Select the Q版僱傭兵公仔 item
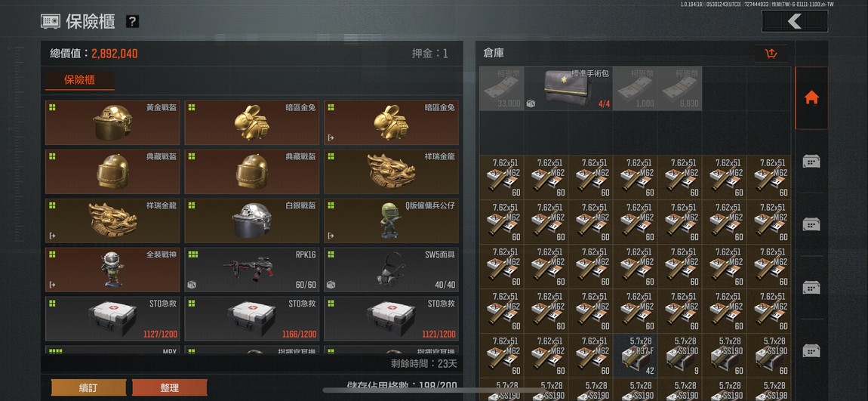Image resolution: width=868 pixels, height=401 pixels. (392, 221)
